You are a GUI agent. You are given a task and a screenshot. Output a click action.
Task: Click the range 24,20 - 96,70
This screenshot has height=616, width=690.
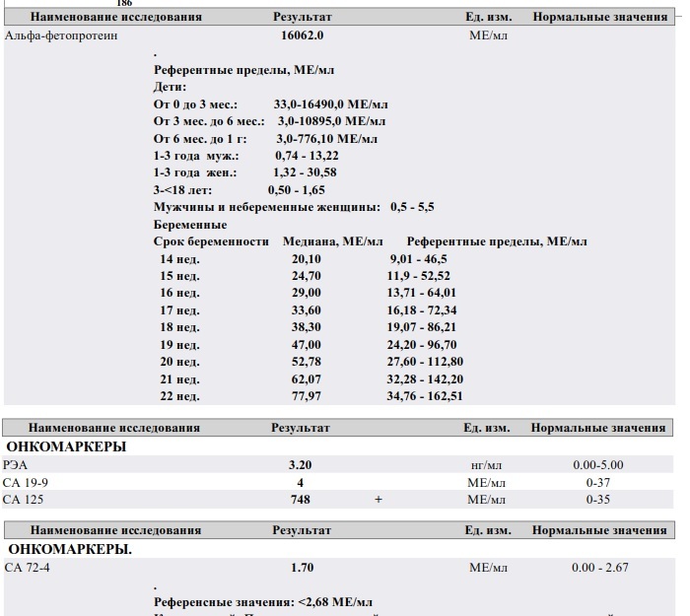pos(422,345)
